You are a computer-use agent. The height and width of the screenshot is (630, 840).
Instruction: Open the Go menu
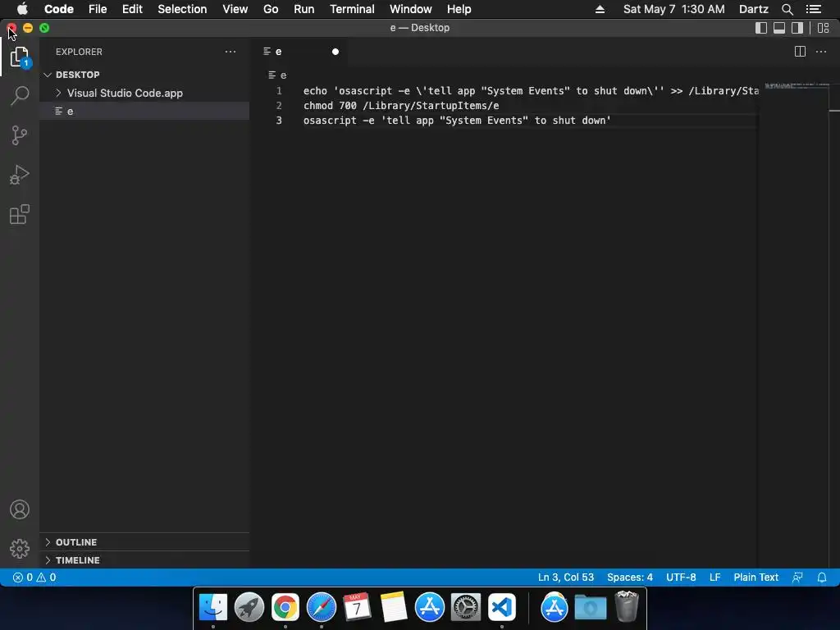[x=271, y=9]
